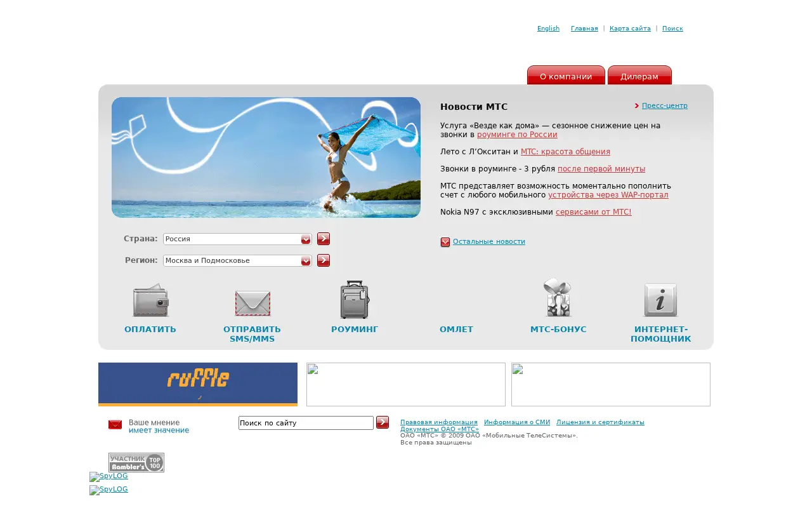This screenshot has width=812, height=508.
Task: Open the роуминге по России news link
Action: tap(517, 135)
